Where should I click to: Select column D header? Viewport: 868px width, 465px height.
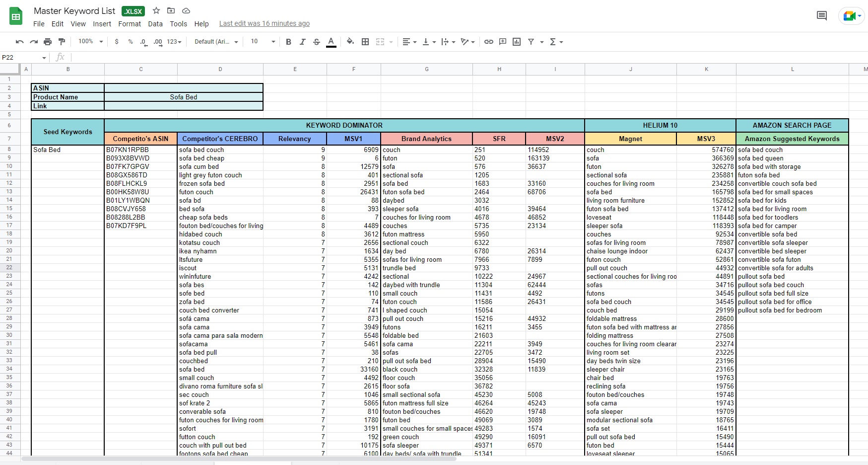tap(220, 69)
